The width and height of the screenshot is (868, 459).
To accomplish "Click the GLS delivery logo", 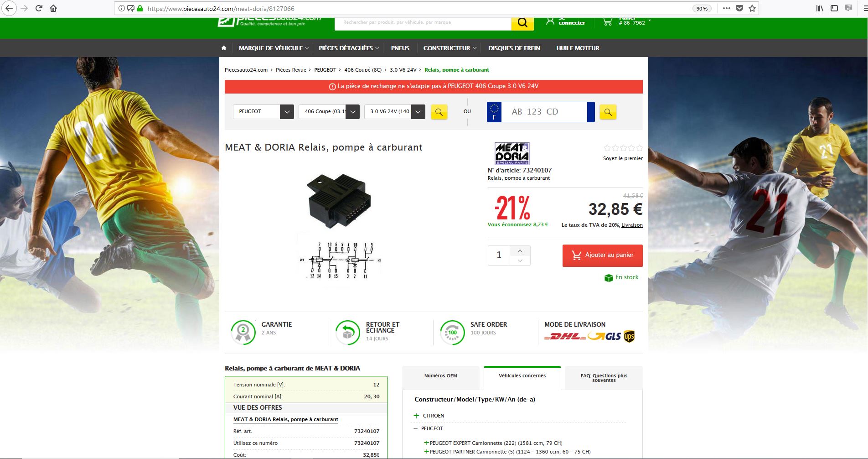I will 604,337.
